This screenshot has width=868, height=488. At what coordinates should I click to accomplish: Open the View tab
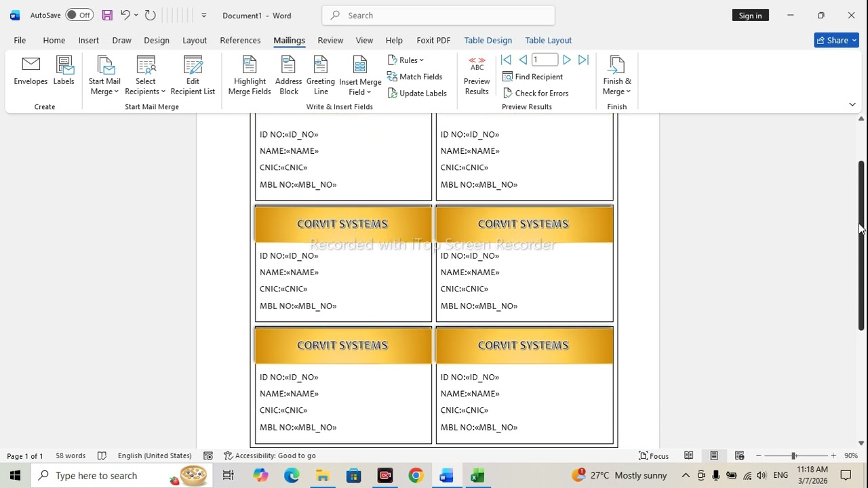(x=364, y=40)
